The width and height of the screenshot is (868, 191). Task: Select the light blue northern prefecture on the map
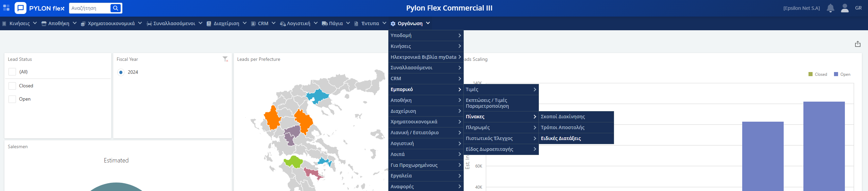(318, 96)
